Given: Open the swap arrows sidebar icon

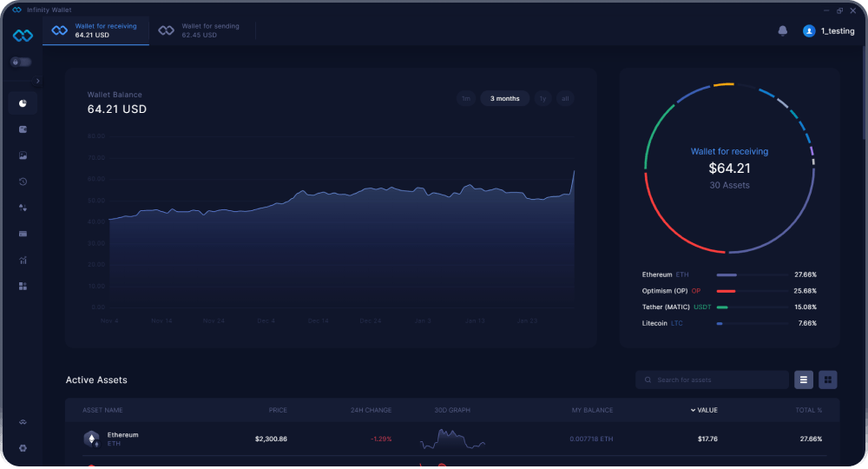Looking at the screenshot, I should 23,208.
